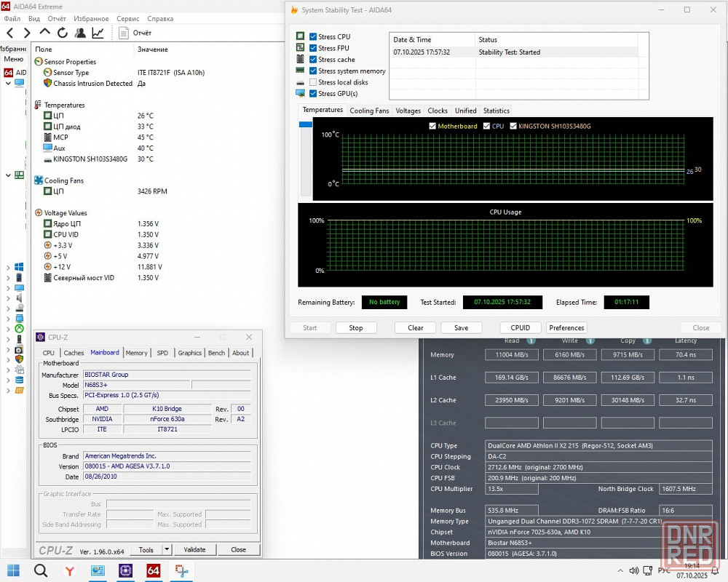Open the Сервис menu in AIDA64
Screen dimensions: 728x582
point(127,18)
